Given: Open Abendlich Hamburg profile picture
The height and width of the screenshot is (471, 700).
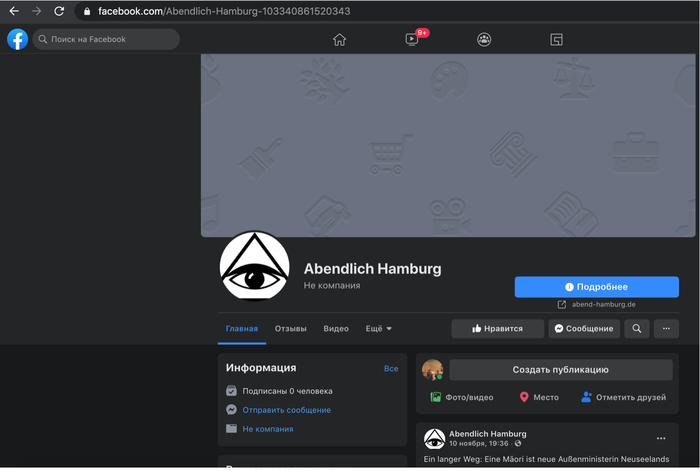Looking at the screenshot, I should click(254, 266).
